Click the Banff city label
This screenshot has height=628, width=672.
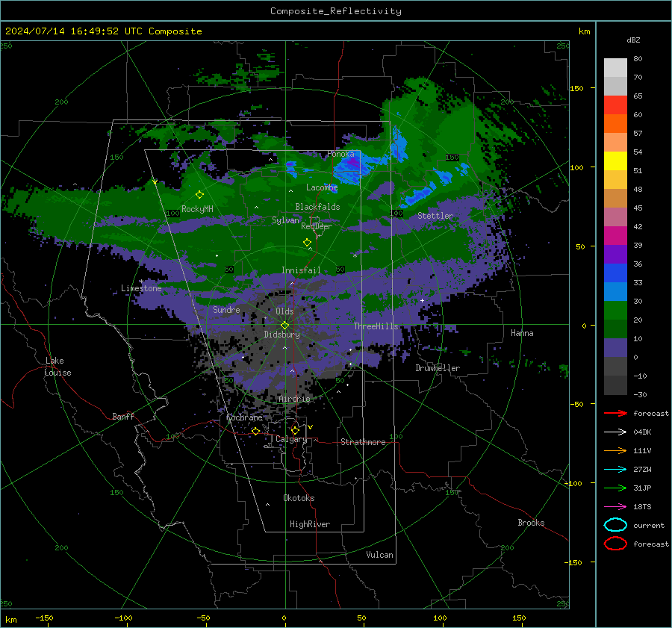tap(123, 416)
